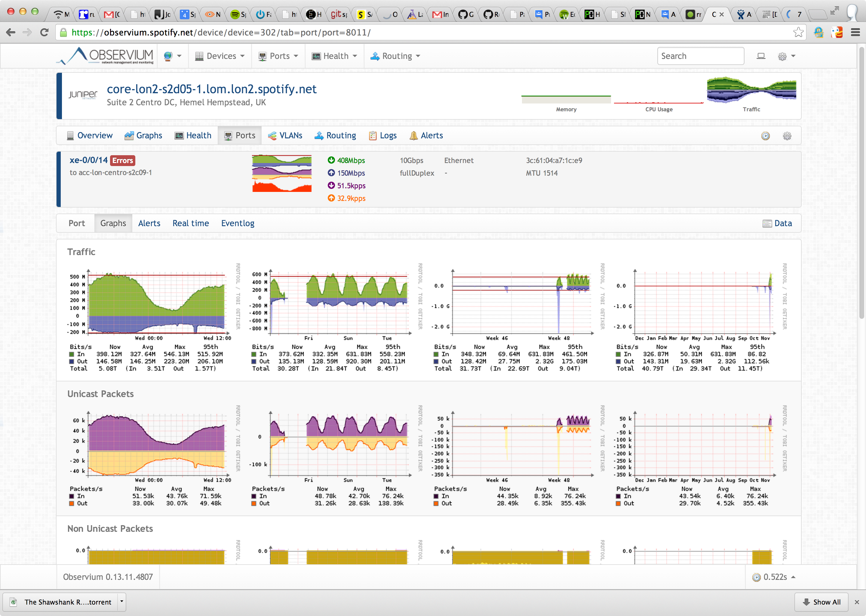The image size is (866, 616).
Task: Expand the Ports dropdown in navbar
Action: pos(278,56)
